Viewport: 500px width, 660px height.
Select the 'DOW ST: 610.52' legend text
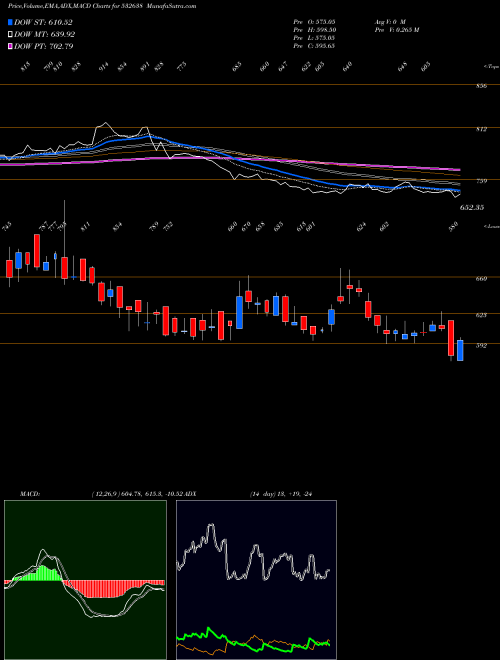[x=43, y=22]
